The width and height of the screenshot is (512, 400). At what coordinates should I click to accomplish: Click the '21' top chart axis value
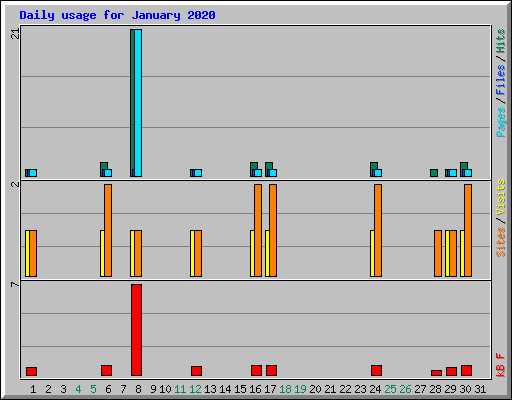click(15, 34)
